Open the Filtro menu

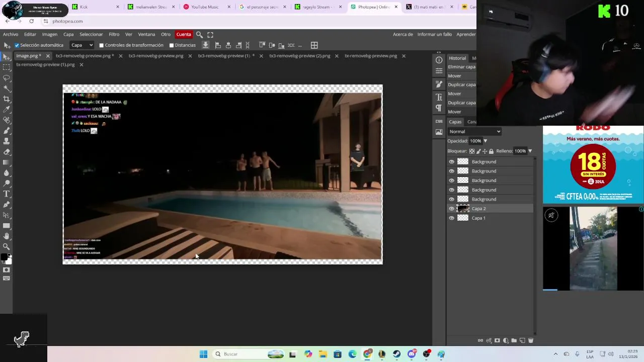(x=114, y=34)
